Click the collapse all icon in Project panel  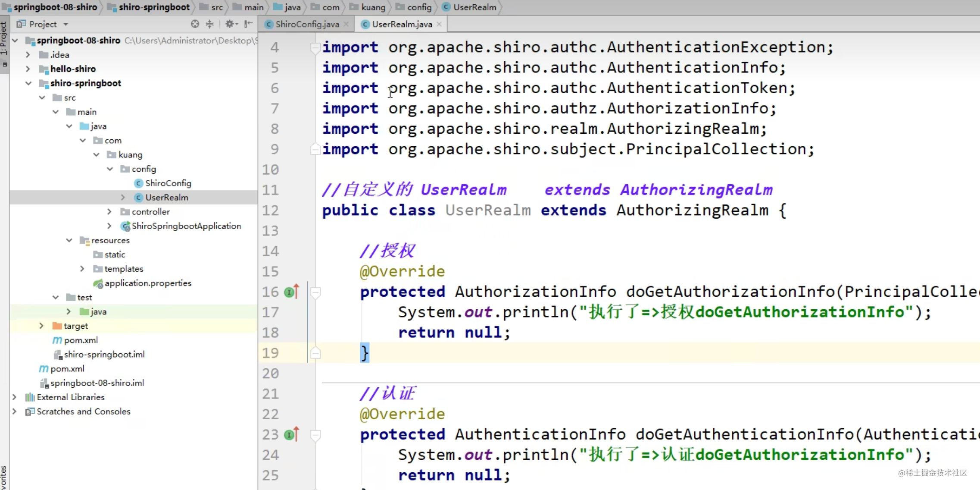209,24
